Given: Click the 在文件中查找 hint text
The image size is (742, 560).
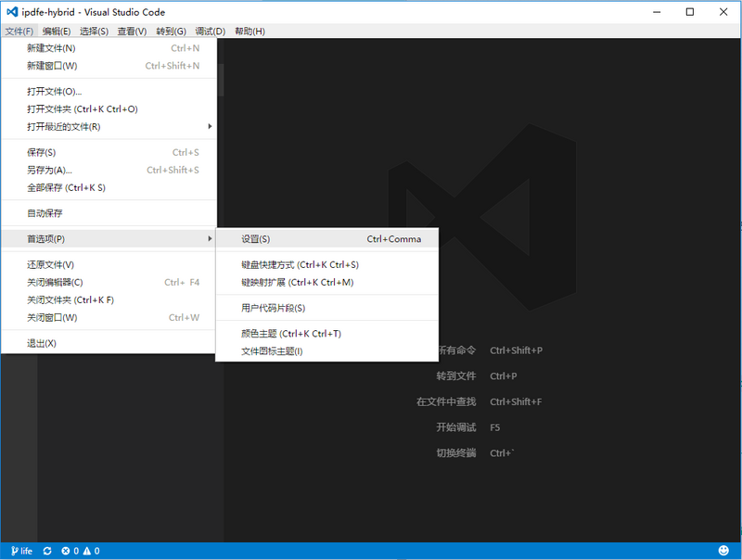Looking at the screenshot, I should [446, 401].
